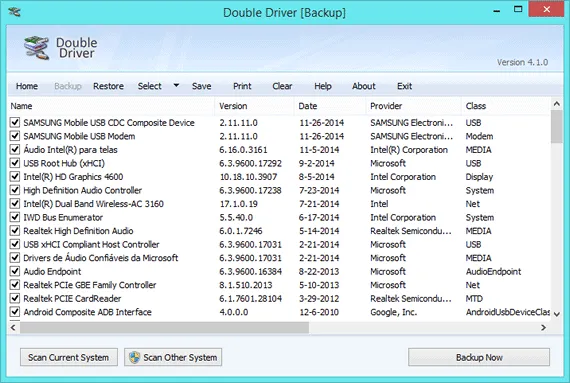This screenshot has height=383, width=570.
Task: Click the Select menu item
Action: point(149,86)
